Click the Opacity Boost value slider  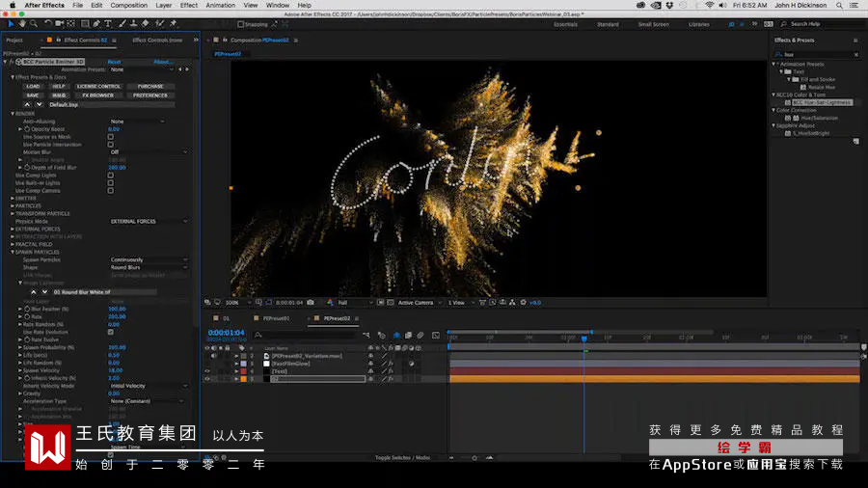point(114,129)
